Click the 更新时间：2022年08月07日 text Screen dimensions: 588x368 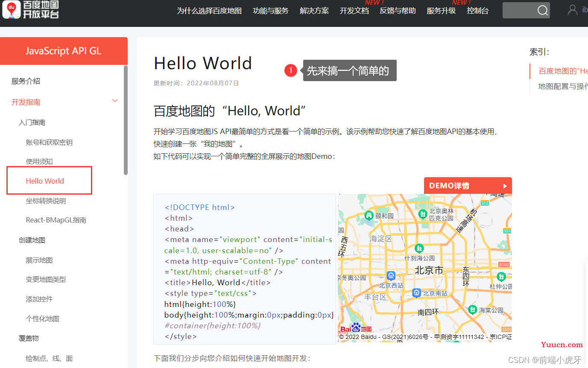[196, 83]
